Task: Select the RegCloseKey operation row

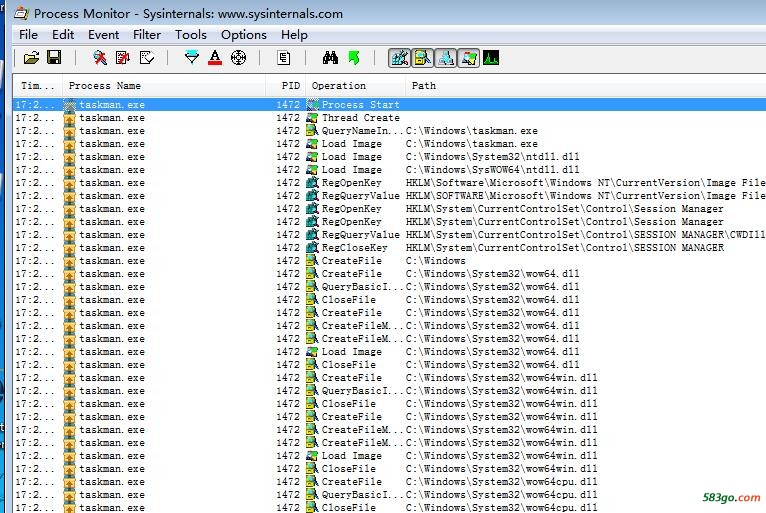Action: pyautogui.click(x=389, y=248)
